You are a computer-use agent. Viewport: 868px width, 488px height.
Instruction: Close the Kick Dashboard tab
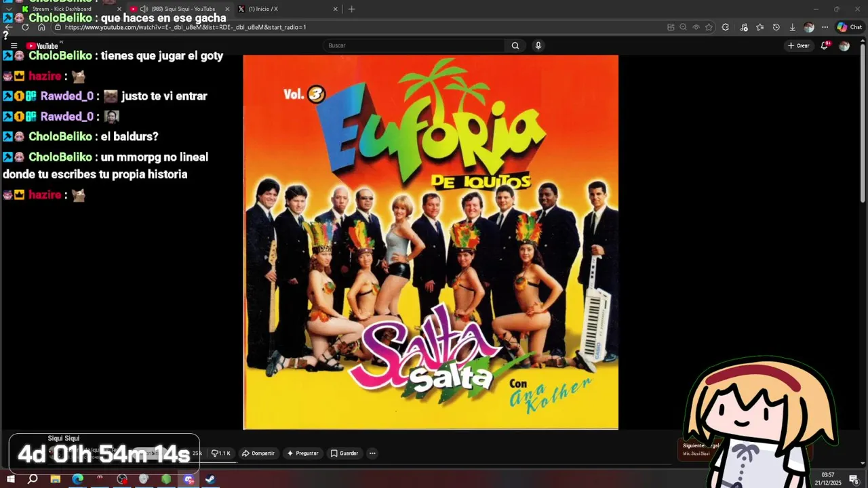click(119, 9)
